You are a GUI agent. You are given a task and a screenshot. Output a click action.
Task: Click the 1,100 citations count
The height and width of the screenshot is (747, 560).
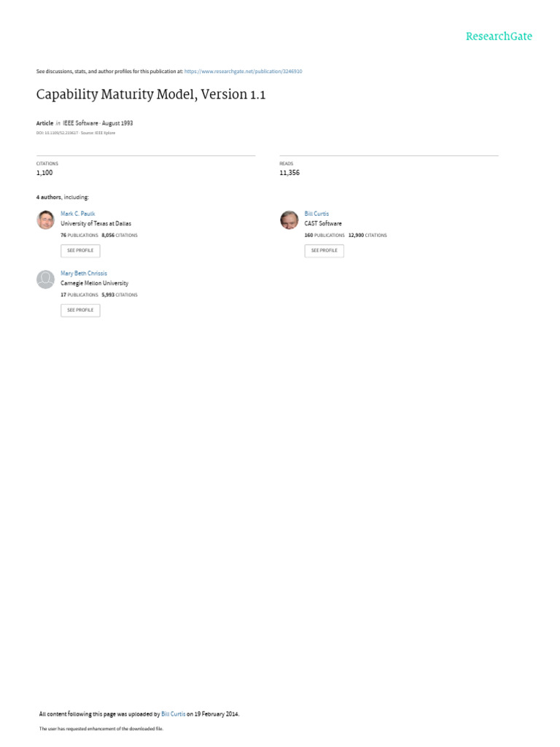click(44, 172)
